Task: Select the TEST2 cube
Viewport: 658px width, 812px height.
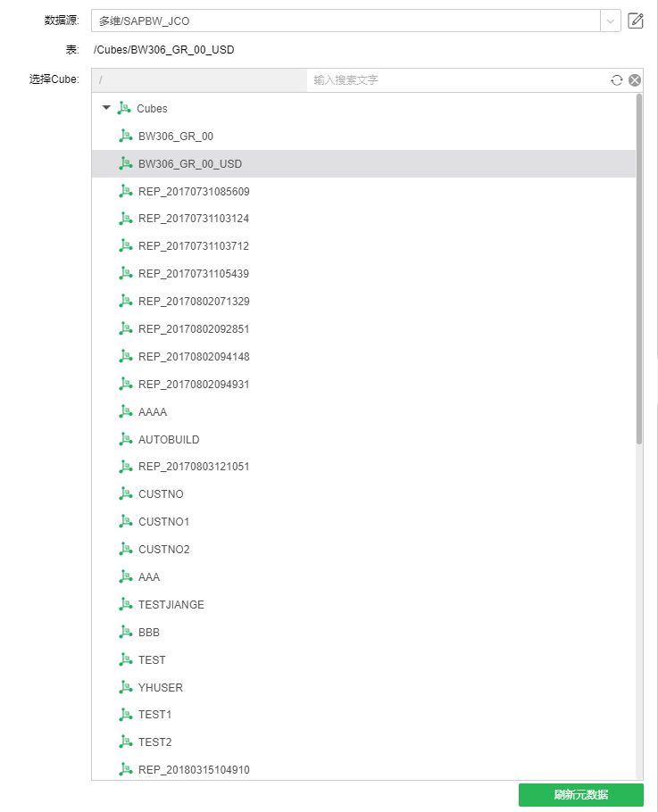Action: click(155, 742)
